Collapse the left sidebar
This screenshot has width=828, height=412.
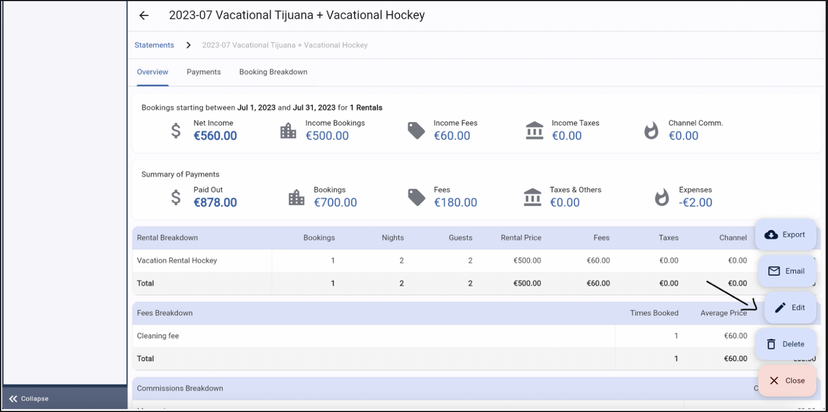[x=30, y=398]
